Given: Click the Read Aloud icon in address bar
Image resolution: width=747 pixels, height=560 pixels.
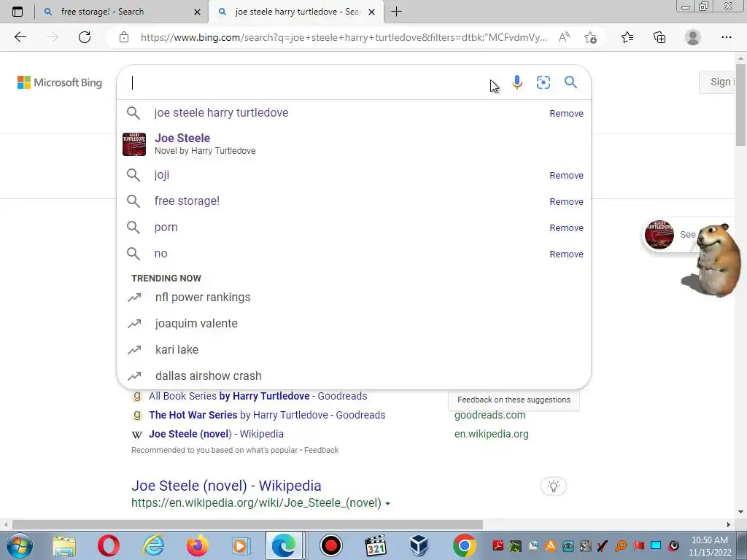Looking at the screenshot, I should 564,37.
